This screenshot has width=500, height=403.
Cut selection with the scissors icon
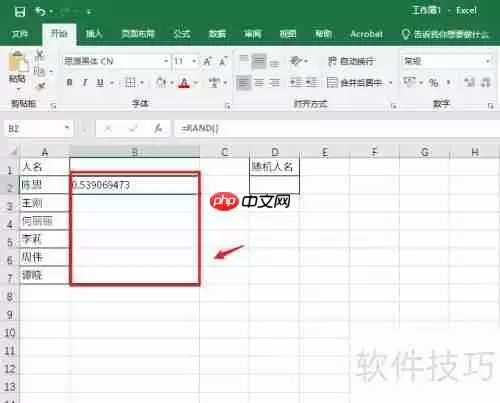point(40,55)
